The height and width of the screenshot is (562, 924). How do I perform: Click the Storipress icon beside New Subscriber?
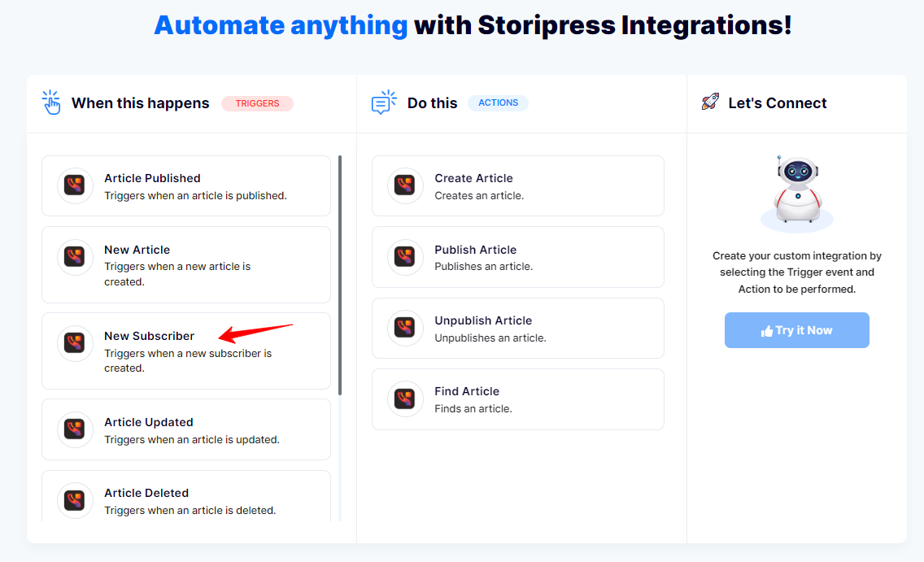pos(76,344)
